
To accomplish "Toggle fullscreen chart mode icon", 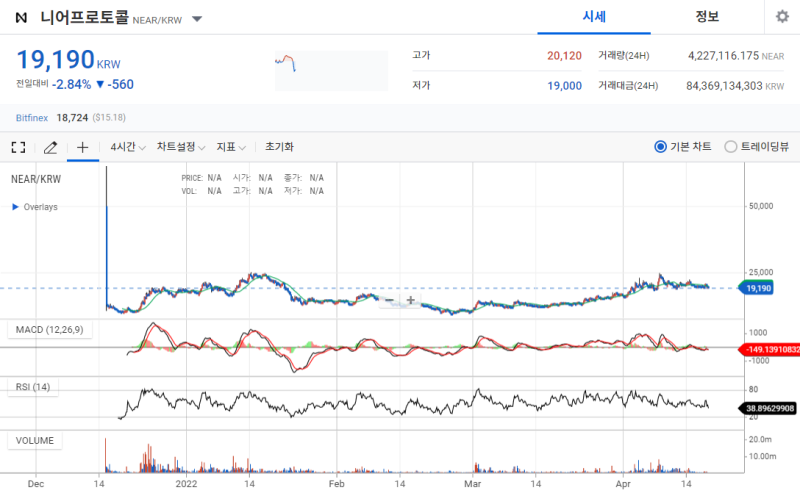I will coord(18,147).
